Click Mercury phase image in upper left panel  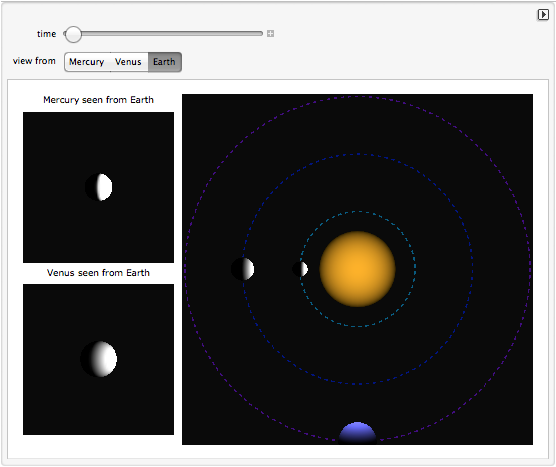coord(99,187)
